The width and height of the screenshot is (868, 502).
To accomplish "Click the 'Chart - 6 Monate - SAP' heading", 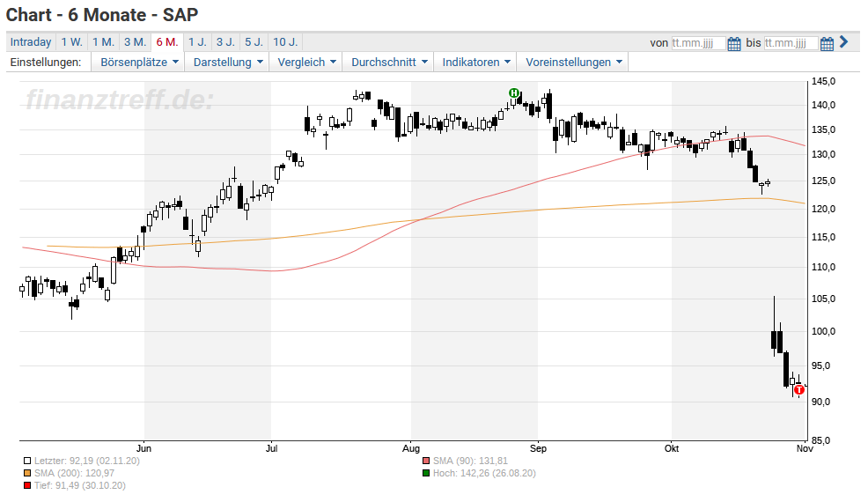I will pyautogui.click(x=102, y=15).
